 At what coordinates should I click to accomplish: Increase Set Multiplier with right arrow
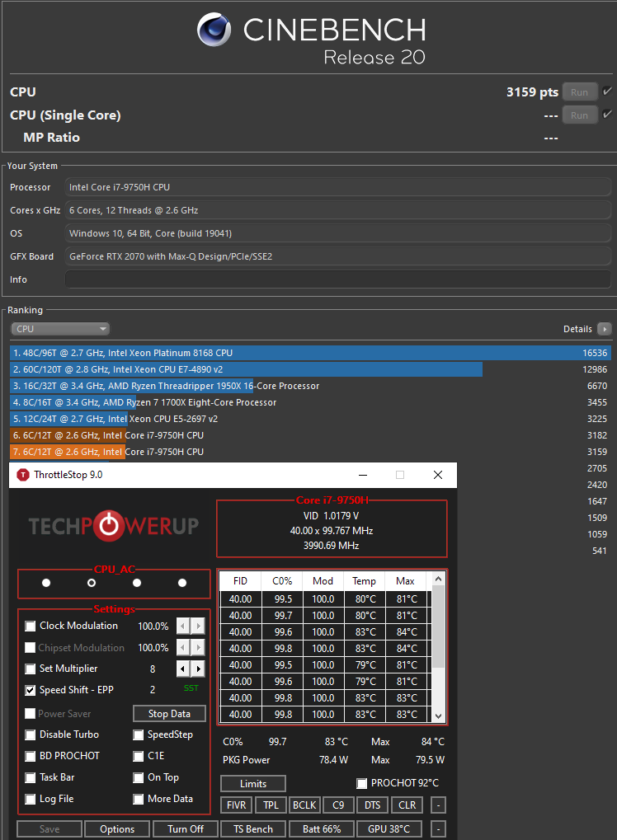(198, 669)
